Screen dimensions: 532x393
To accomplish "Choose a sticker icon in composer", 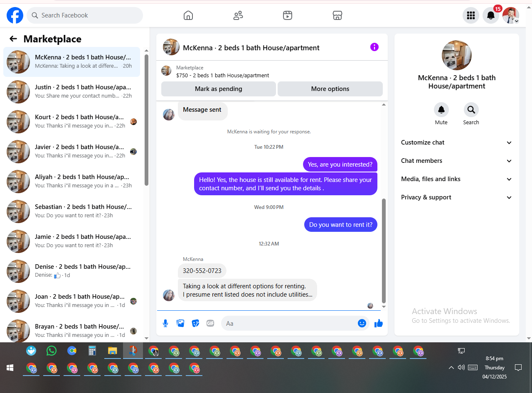I will (x=195, y=323).
